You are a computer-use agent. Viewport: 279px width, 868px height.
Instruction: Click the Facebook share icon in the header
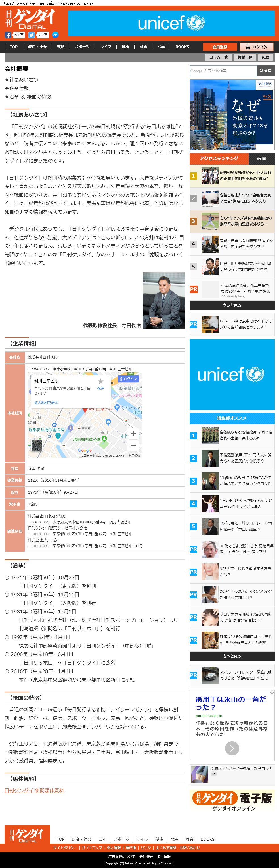click(8, 35)
